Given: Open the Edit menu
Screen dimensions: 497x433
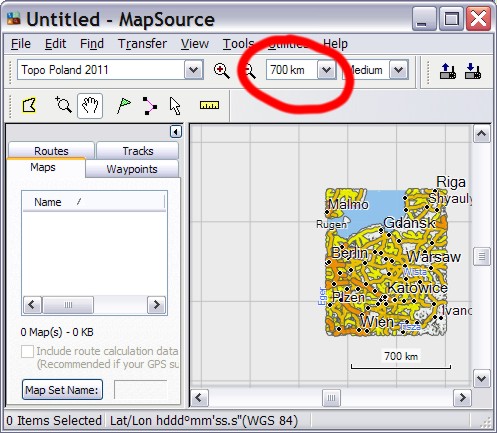Looking at the screenshot, I should click(55, 44).
